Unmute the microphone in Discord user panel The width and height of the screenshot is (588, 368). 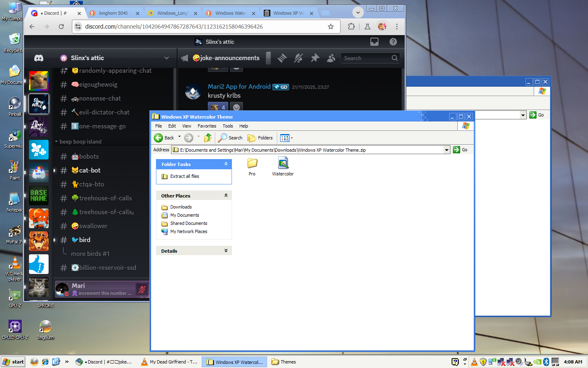(142, 289)
